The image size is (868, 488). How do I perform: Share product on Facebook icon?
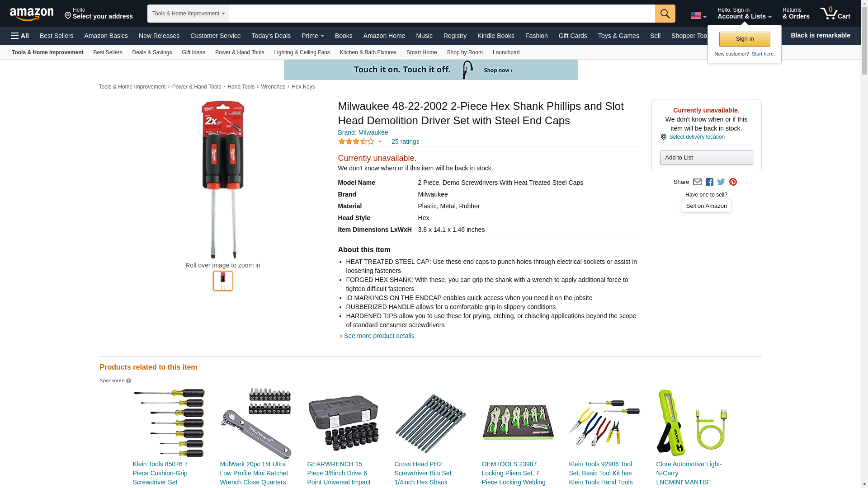pos(709,182)
